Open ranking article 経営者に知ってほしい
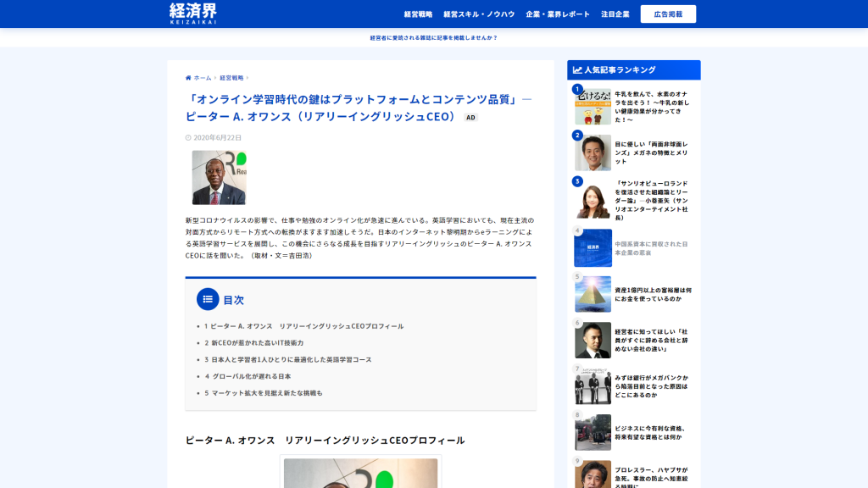 pyautogui.click(x=652, y=341)
